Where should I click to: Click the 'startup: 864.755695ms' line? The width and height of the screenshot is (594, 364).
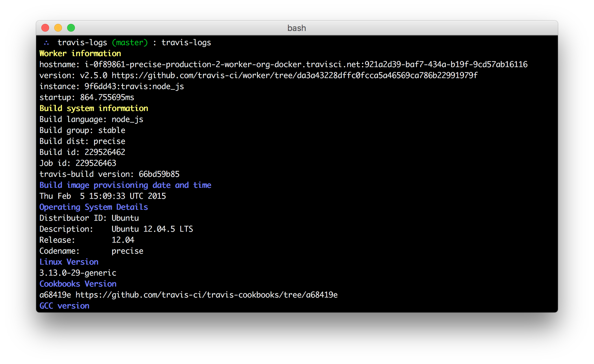[87, 97]
